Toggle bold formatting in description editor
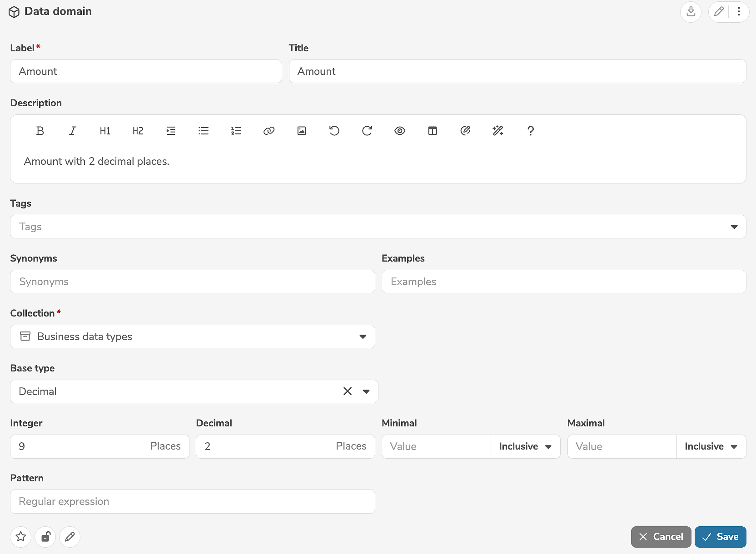The height and width of the screenshot is (554, 756). pyautogui.click(x=40, y=131)
